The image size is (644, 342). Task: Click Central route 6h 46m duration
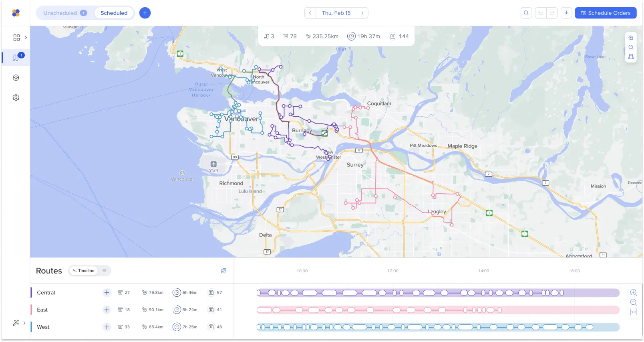tap(185, 293)
